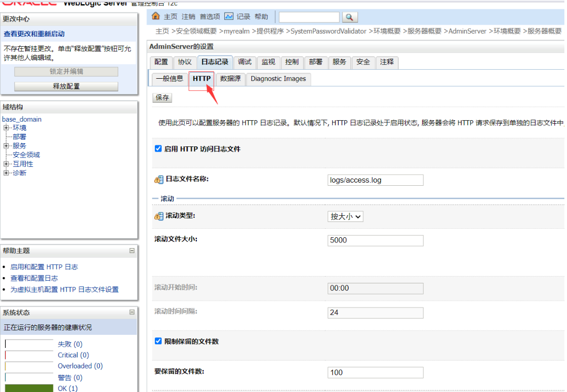Expand the 环境 node in the domain tree
The height and width of the screenshot is (392, 567).
coord(6,128)
